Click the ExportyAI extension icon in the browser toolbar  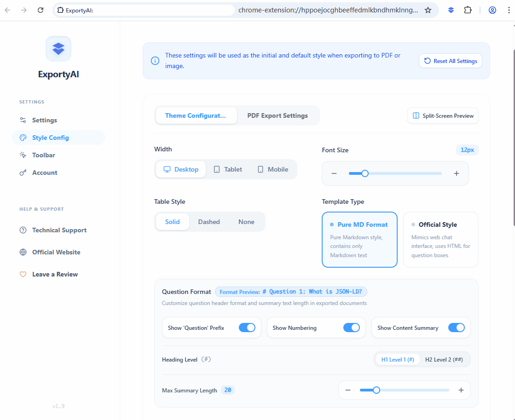click(451, 10)
